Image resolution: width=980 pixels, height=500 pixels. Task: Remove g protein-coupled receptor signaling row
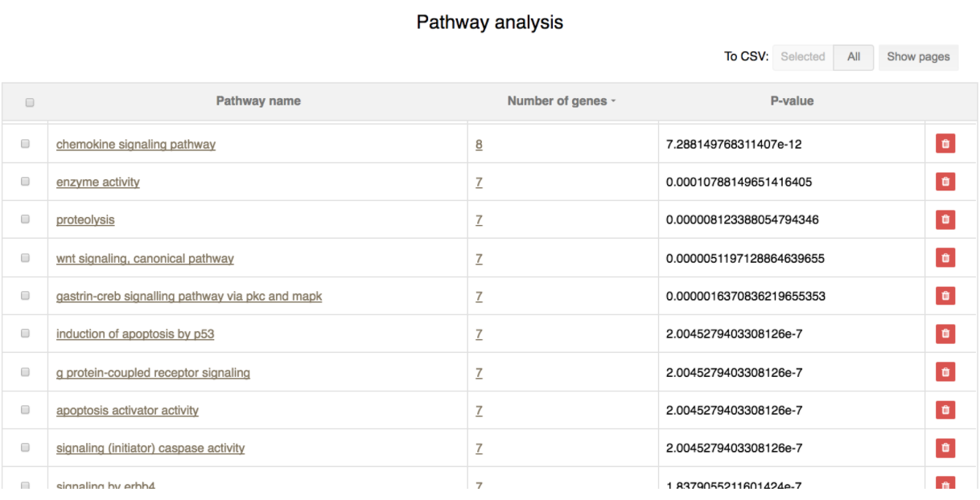coord(945,372)
